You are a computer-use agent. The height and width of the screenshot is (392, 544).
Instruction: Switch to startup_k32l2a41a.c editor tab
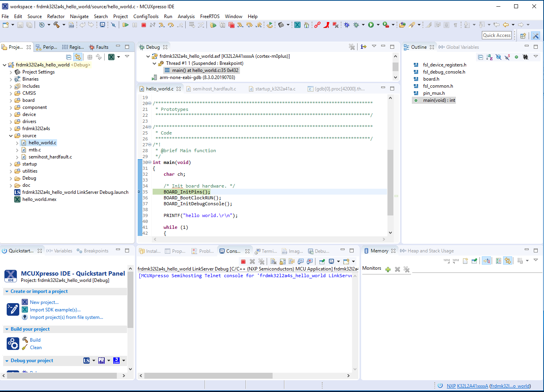[272, 89]
